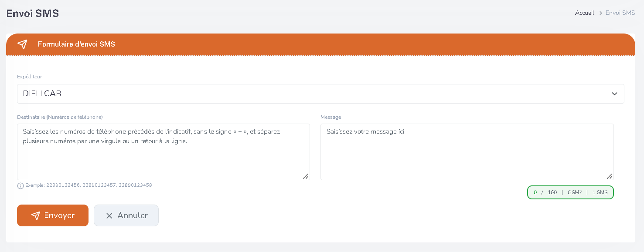Click the "Expéditeur" field label
Image resolution: width=644 pixels, height=252 pixels.
pyautogui.click(x=29, y=77)
